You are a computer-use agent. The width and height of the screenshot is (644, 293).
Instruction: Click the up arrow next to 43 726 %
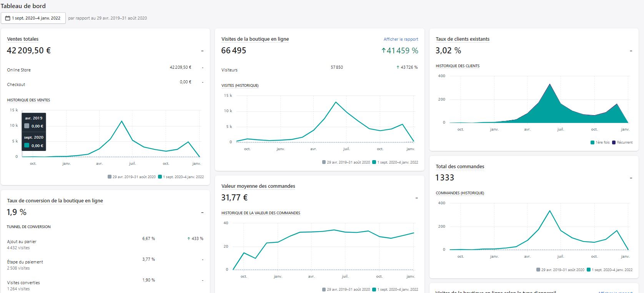[x=398, y=67]
